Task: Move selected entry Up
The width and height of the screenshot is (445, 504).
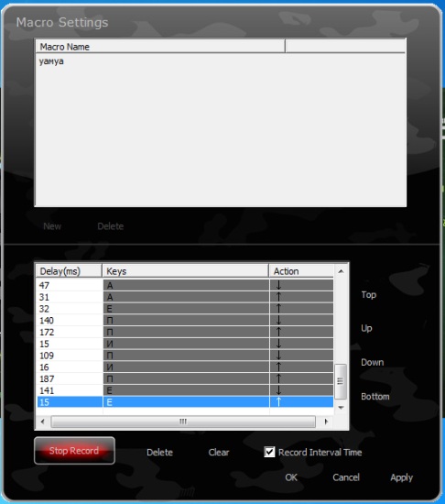Action: click(366, 328)
